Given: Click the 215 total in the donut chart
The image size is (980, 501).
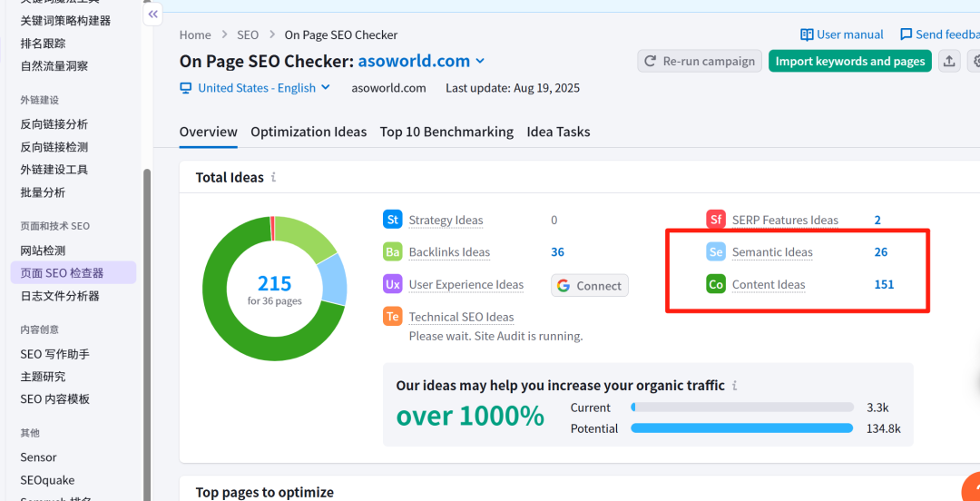Looking at the screenshot, I should coord(274,283).
